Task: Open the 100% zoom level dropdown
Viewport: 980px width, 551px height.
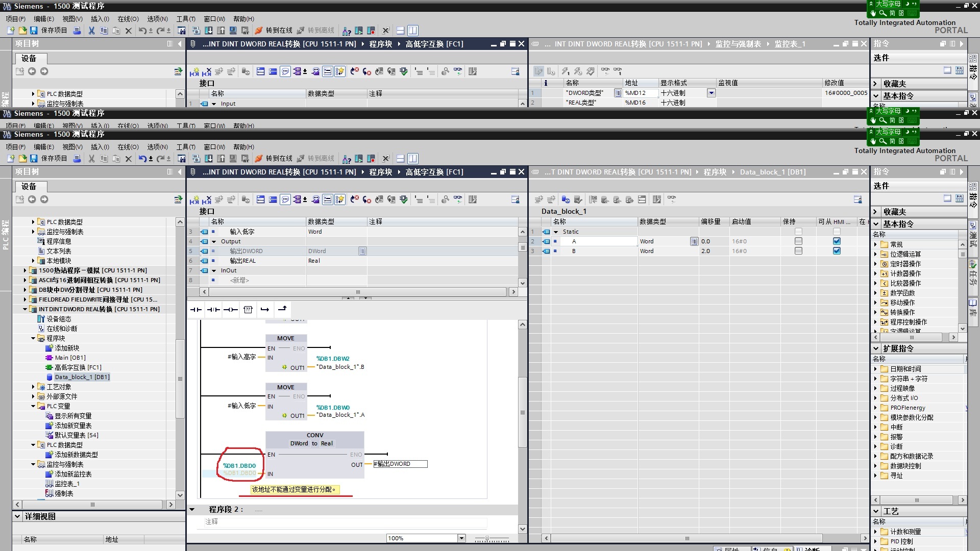Action: pos(461,538)
